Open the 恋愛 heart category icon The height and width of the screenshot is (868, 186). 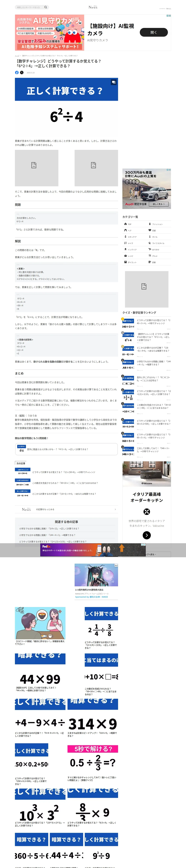150,230
